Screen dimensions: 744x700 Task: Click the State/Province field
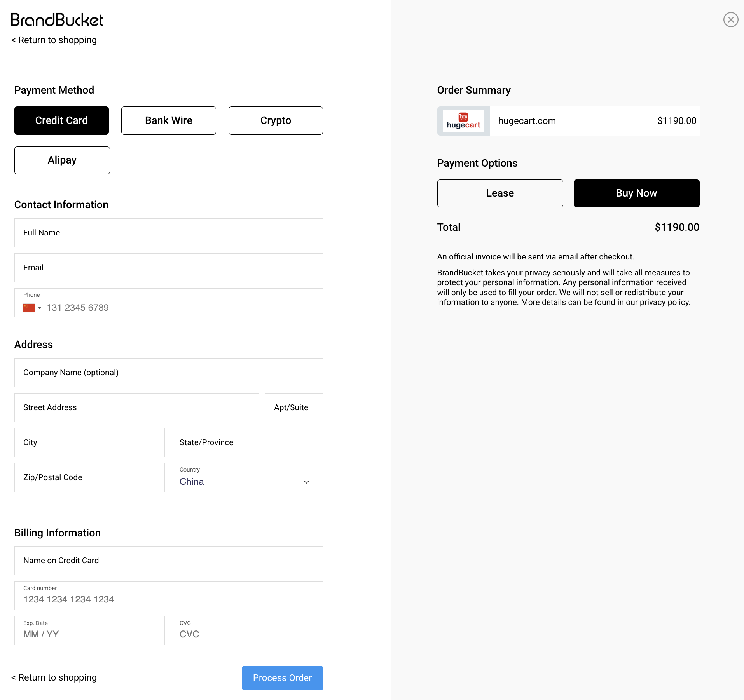coord(246,442)
